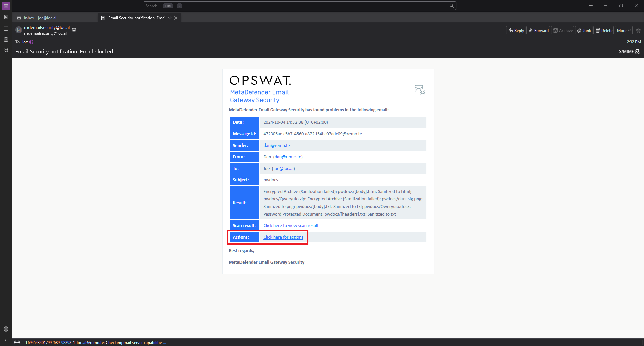
Task: Collapse the spaces toolbar arrow
Action: (6, 340)
